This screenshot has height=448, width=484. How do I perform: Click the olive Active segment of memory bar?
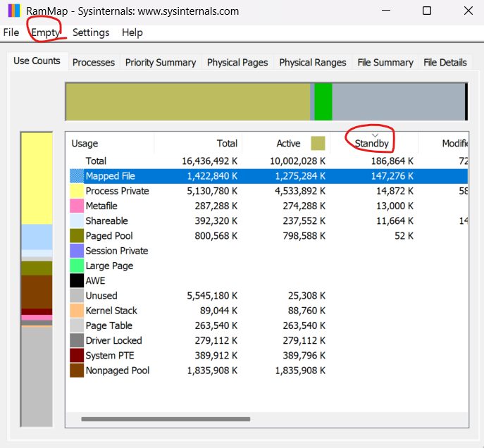click(188, 101)
